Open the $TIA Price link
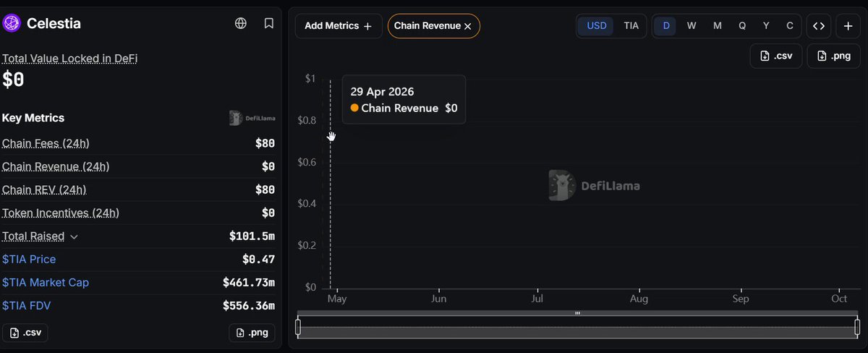Viewport: 868px width, 353px height. click(x=29, y=259)
